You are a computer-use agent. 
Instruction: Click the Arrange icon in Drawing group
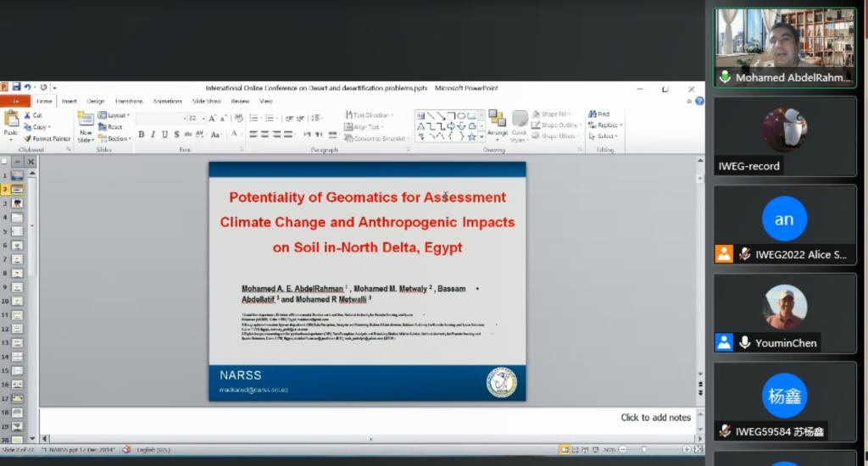(498, 120)
